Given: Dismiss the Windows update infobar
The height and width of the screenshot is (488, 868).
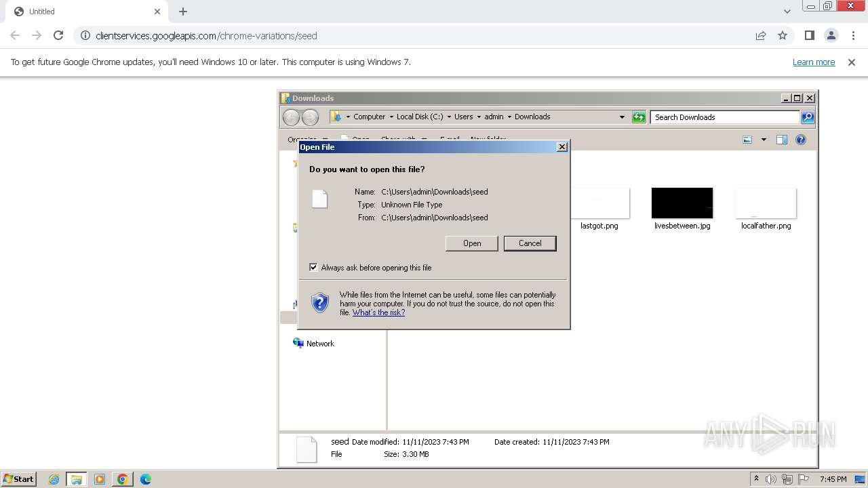Looking at the screenshot, I should coord(852,62).
